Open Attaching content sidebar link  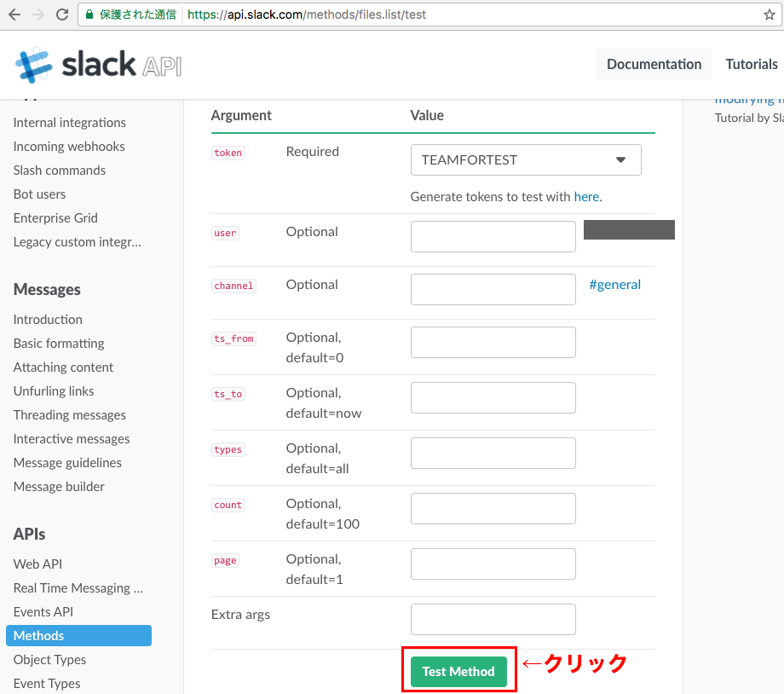coord(64,367)
